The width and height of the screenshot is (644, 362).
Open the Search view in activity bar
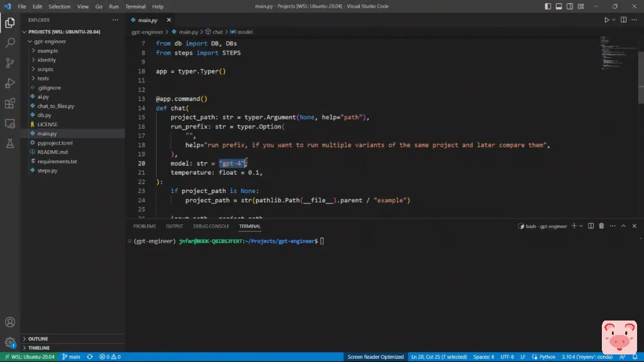[10, 43]
